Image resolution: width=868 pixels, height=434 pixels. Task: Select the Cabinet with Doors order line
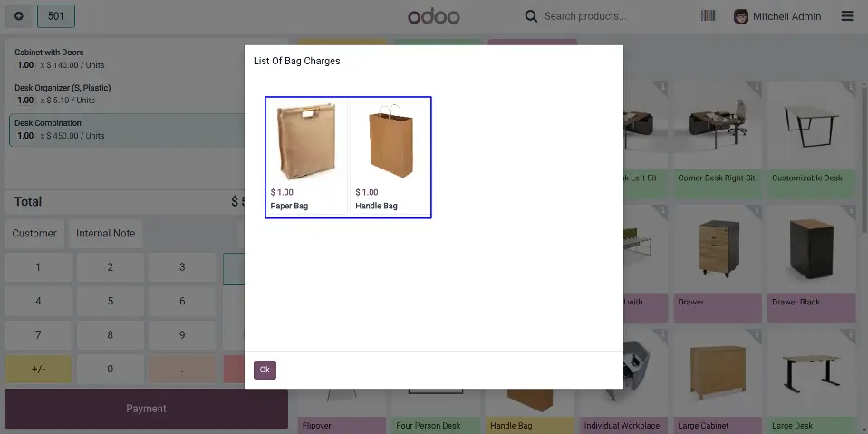(x=128, y=59)
